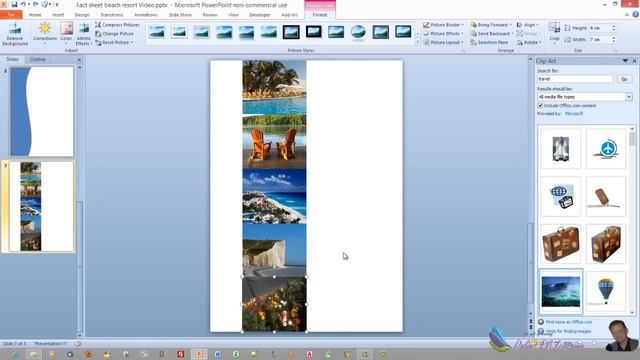Expand the Reset Picture dropdown arrow
640x360 pixels.
tap(132, 42)
